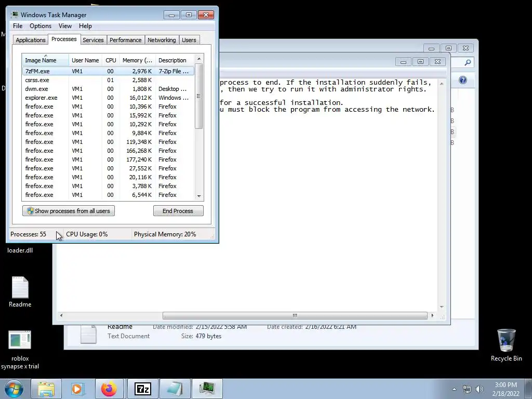
Task: Switch to the Networking tab
Action: pyautogui.click(x=162, y=40)
